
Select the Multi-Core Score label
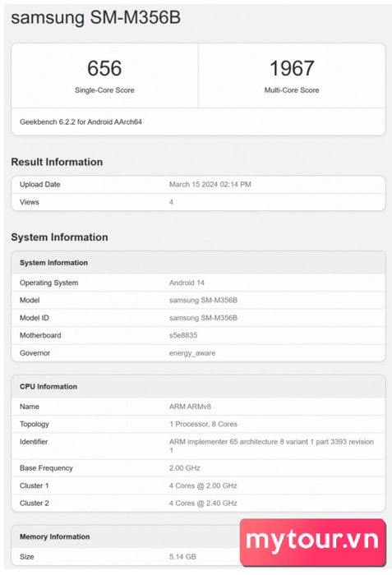point(292,90)
